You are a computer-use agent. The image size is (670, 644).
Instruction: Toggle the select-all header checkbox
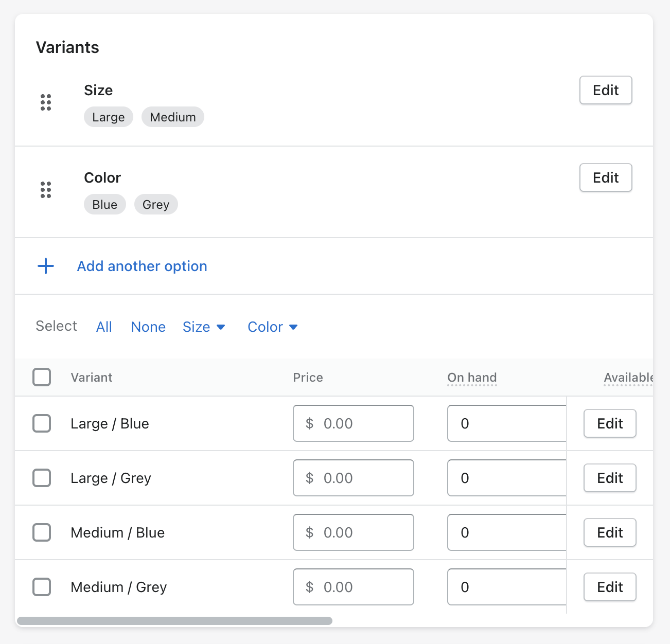(x=42, y=377)
